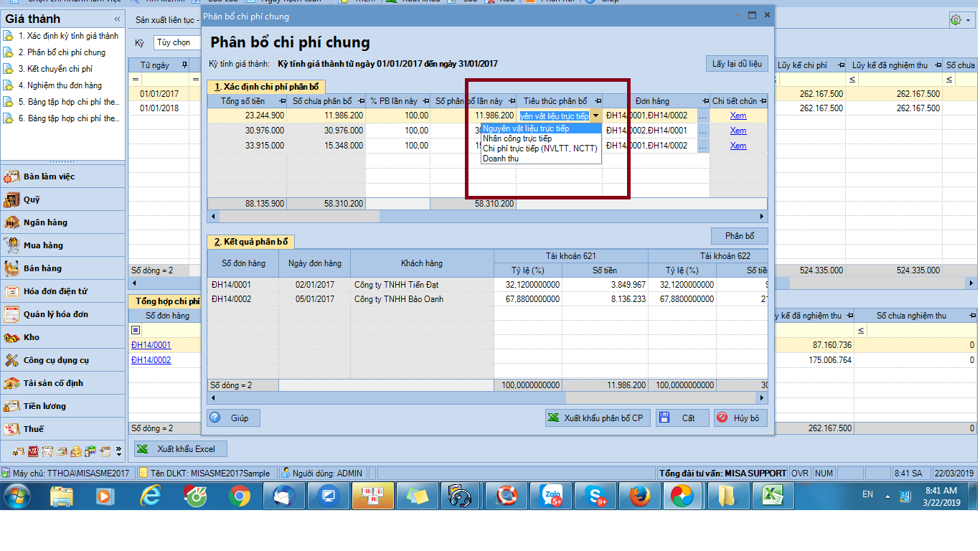Cancel with the Hủy bỏ button
Image resolution: width=980 pixels, height=551 pixels.
(x=740, y=418)
